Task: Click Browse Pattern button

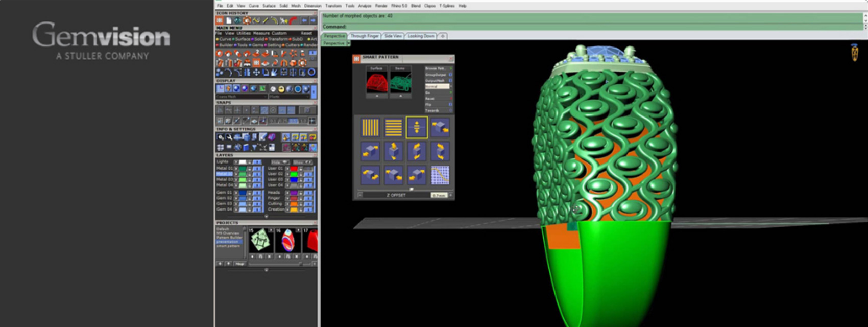Action: 438,68
